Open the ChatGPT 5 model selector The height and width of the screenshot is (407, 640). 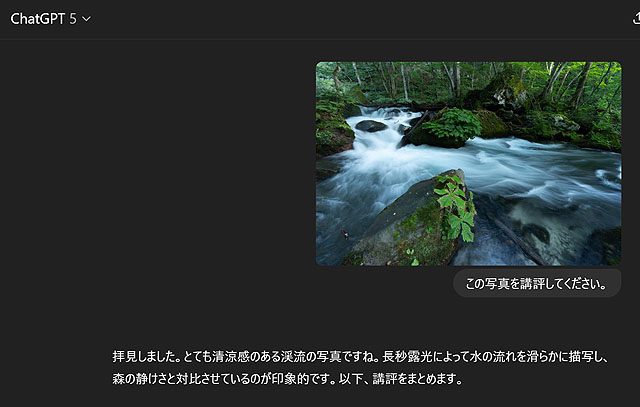point(51,19)
